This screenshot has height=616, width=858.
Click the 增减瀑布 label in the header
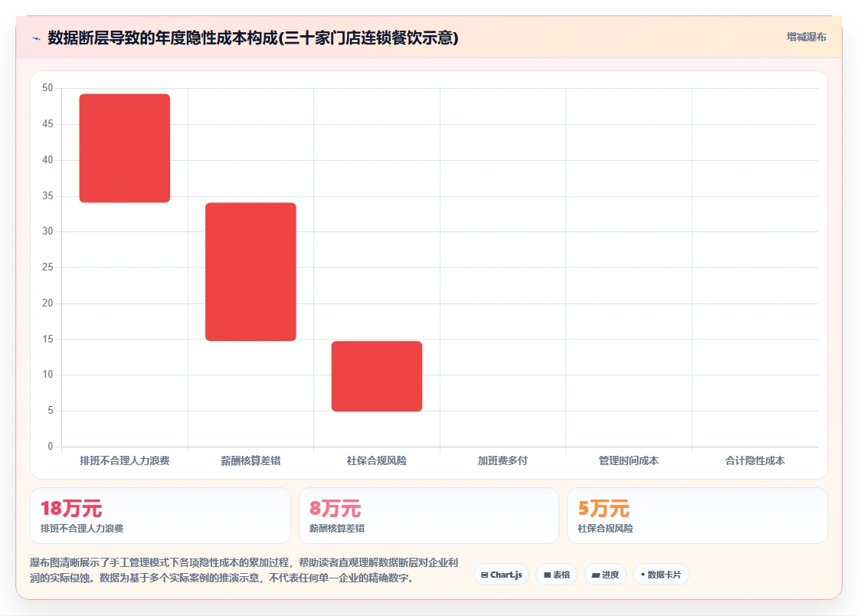806,37
